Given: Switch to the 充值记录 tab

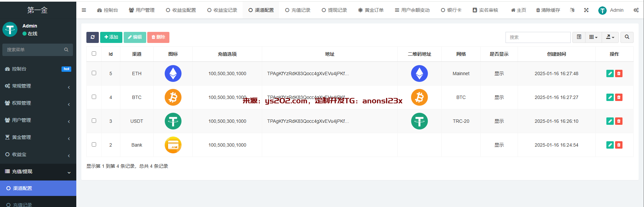Looking at the screenshot, I should click(x=297, y=10).
